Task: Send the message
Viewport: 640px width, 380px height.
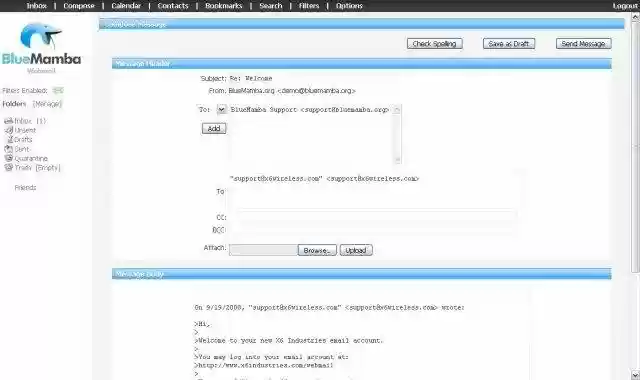Action: (583, 44)
